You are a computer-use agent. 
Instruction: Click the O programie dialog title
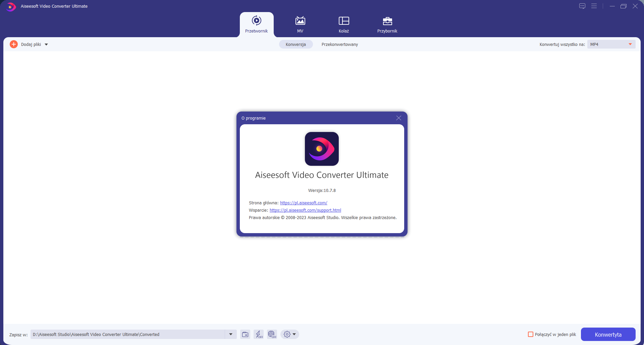tap(254, 118)
